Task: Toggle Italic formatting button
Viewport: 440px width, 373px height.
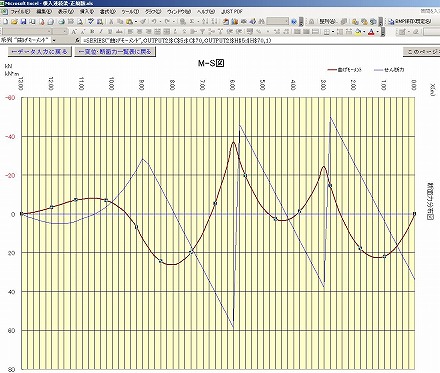Action: pos(101,32)
